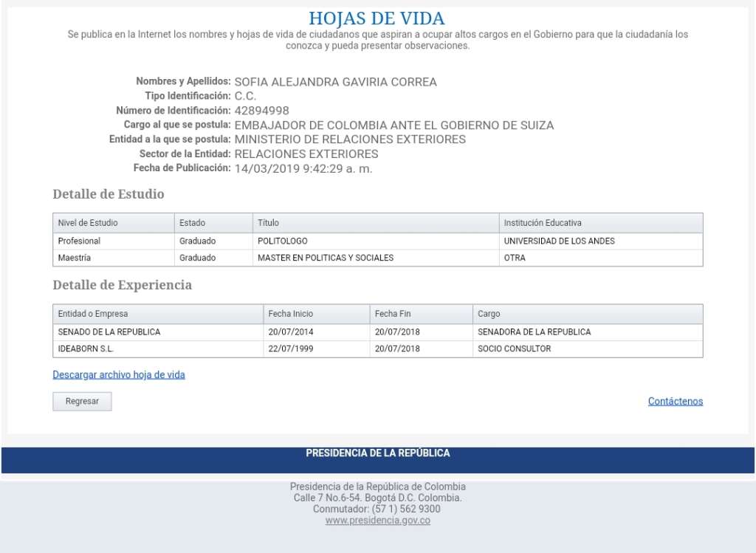Click the Calle 7 No.6-54 address line
Image resolution: width=756 pixels, height=553 pixels.
point(377,498)
